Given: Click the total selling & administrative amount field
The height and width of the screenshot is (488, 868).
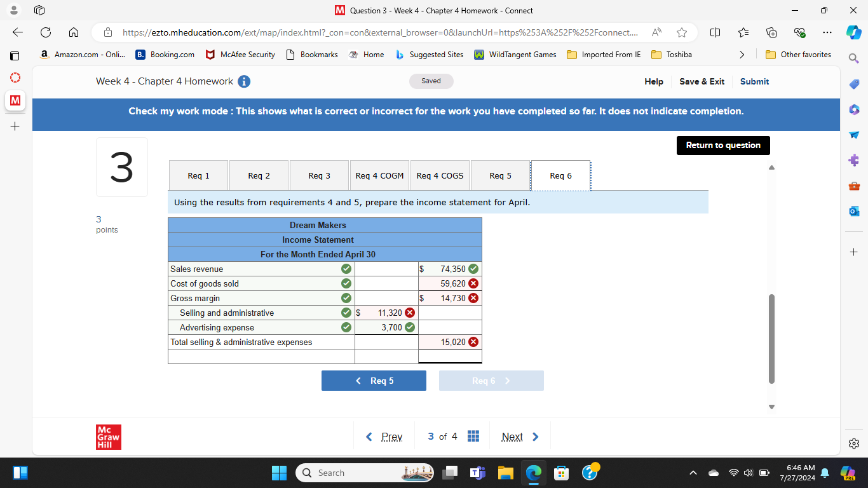Looking at the screenshot, I should coord(450,342).
